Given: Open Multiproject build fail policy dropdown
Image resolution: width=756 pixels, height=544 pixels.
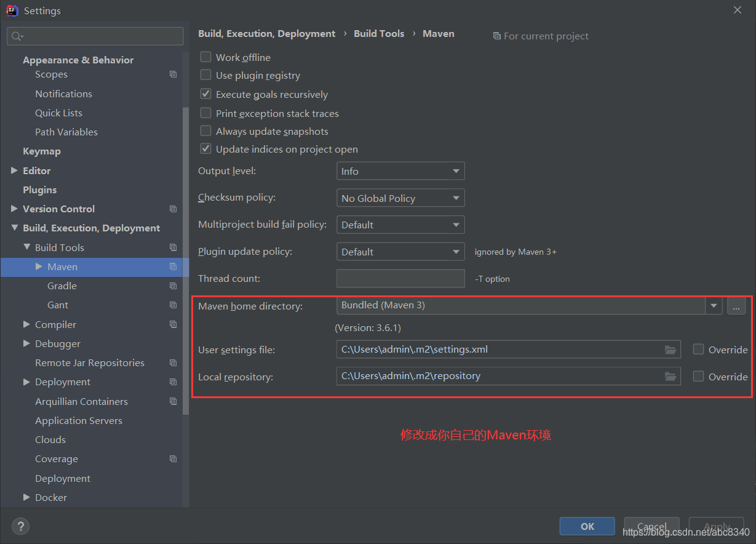Looking at the screenshot, I should 400,225.
